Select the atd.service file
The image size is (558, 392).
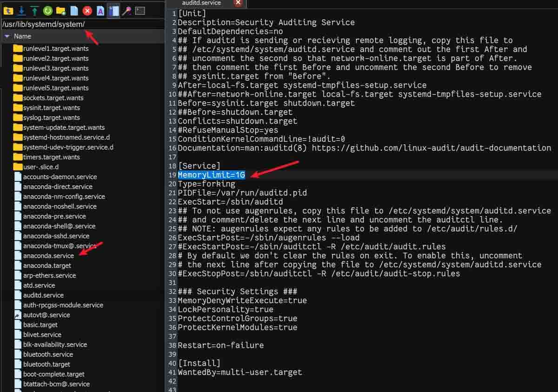click(35, 285)
